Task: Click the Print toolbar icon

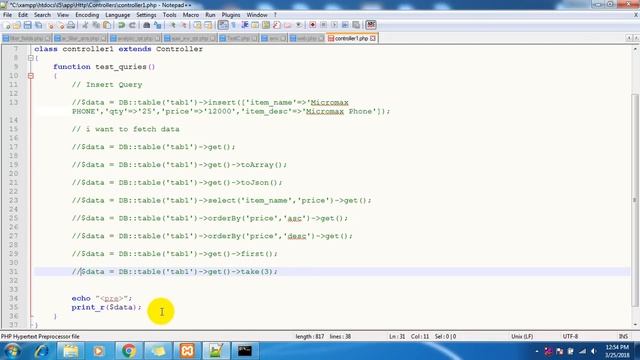Action: pyautogui.click(x=71, y=25)
